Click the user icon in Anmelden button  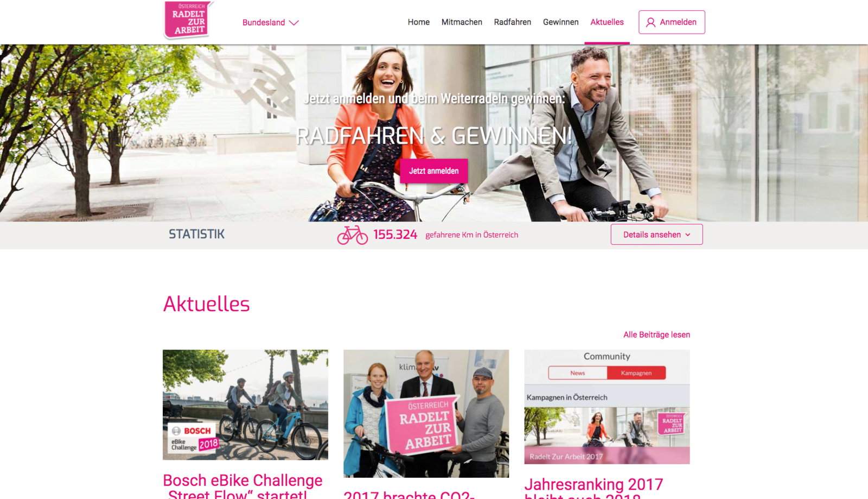(650, 22)
